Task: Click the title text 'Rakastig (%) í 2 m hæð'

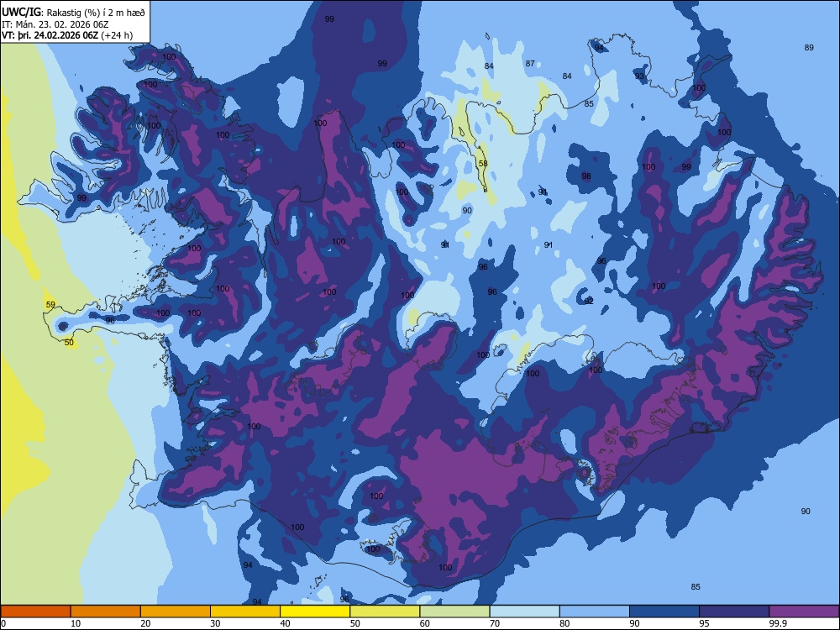Action: (96, 13)
